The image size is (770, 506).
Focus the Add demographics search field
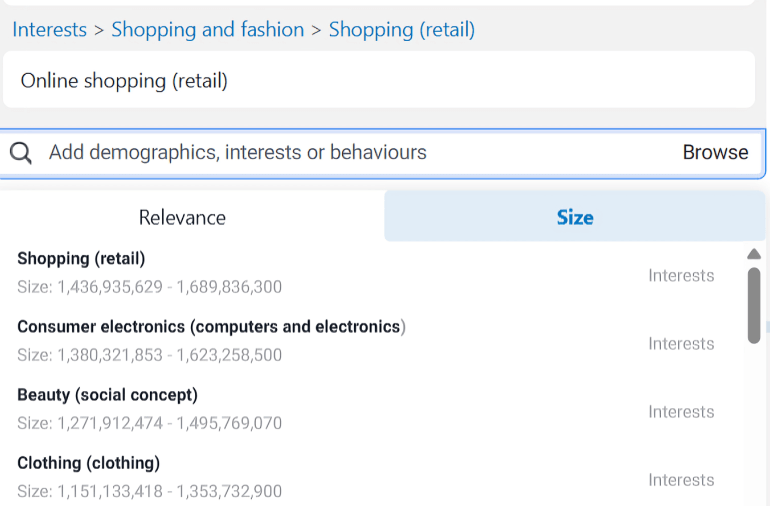(x=300, y=153)
